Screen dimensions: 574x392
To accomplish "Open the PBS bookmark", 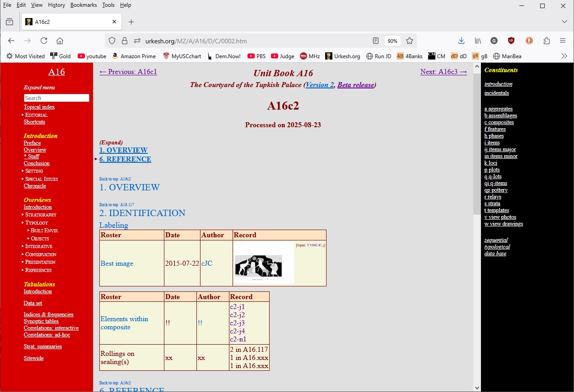I will [257, 56].
